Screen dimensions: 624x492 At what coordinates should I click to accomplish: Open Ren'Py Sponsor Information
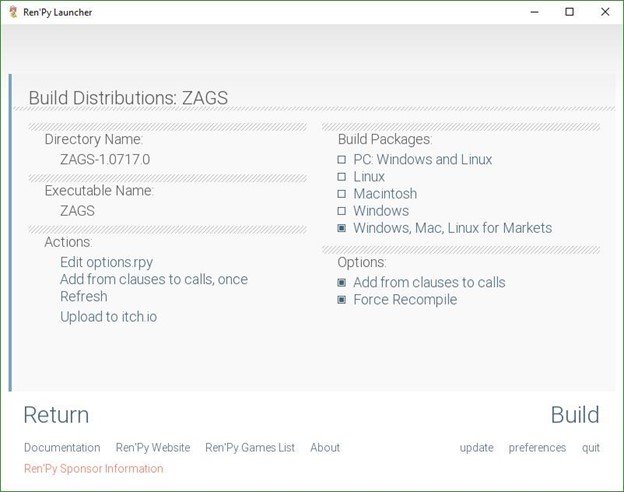pyautogui.click(x=94, y=469)
